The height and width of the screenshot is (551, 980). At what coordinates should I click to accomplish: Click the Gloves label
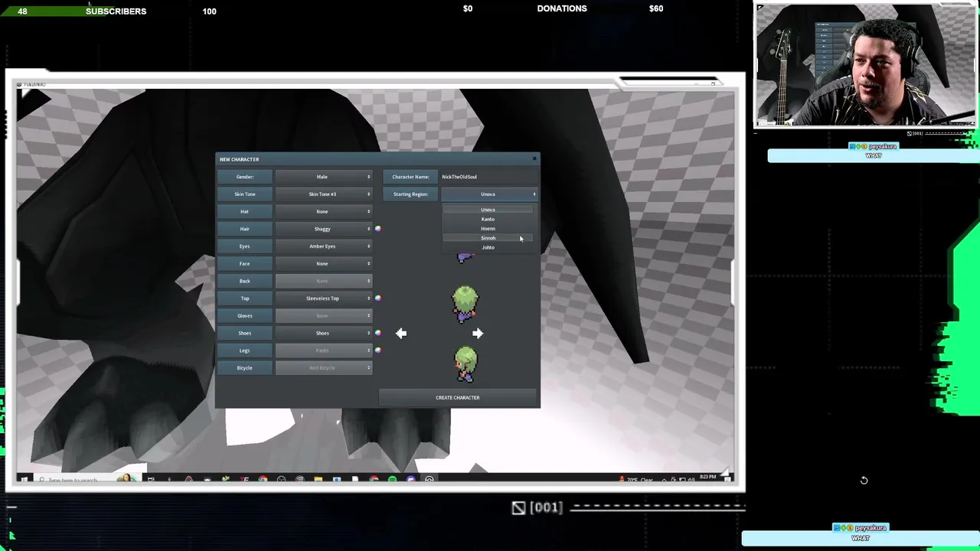[x=245, y=315]
